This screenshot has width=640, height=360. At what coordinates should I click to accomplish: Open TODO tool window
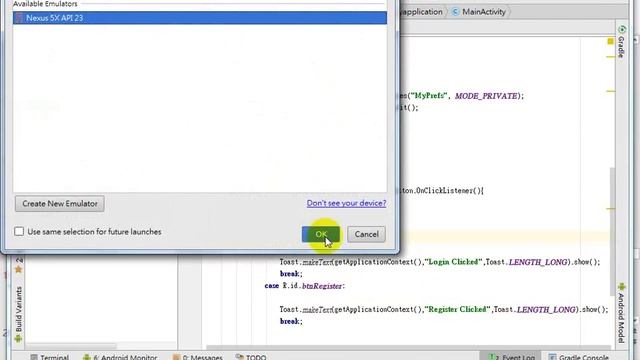(256, 357)
